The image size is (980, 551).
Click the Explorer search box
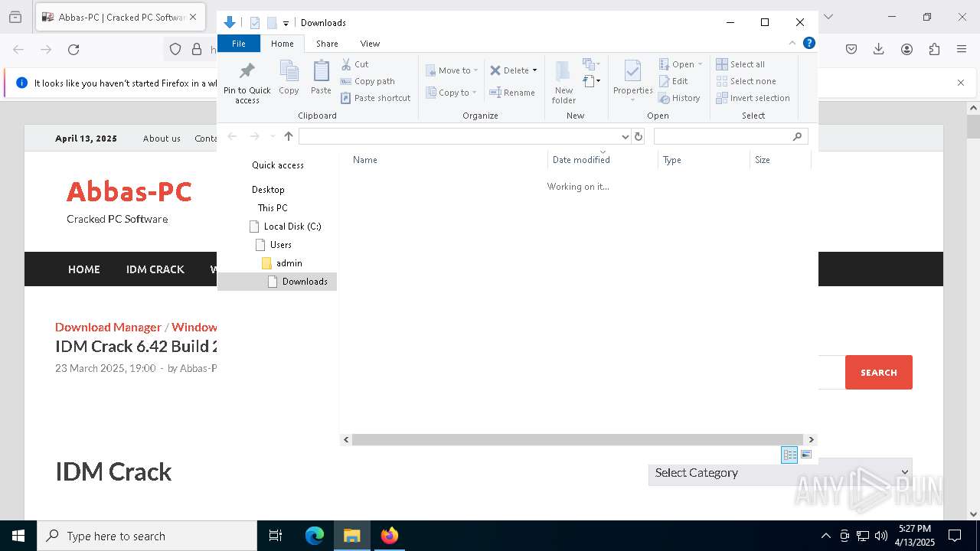click(x=730, y=136)
